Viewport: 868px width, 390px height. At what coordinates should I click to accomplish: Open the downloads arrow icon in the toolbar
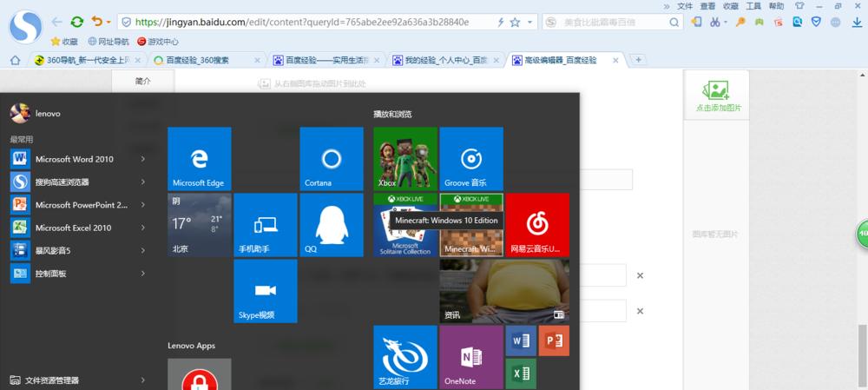click(857, 23)
